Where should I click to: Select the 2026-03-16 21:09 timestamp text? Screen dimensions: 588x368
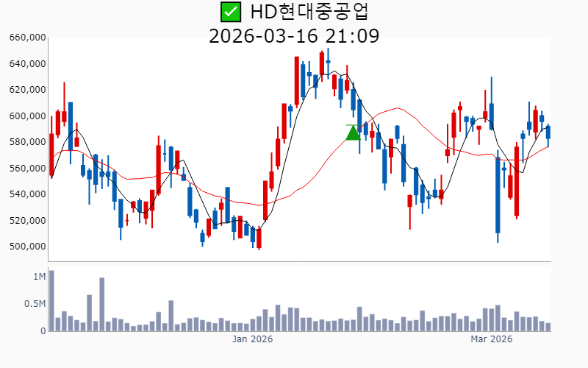coord(294,35)
